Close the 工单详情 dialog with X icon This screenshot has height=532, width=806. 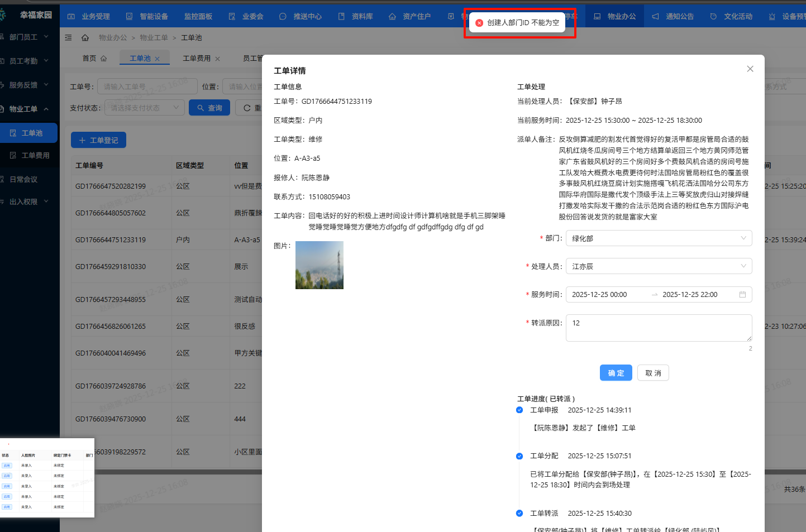[750, 69]
